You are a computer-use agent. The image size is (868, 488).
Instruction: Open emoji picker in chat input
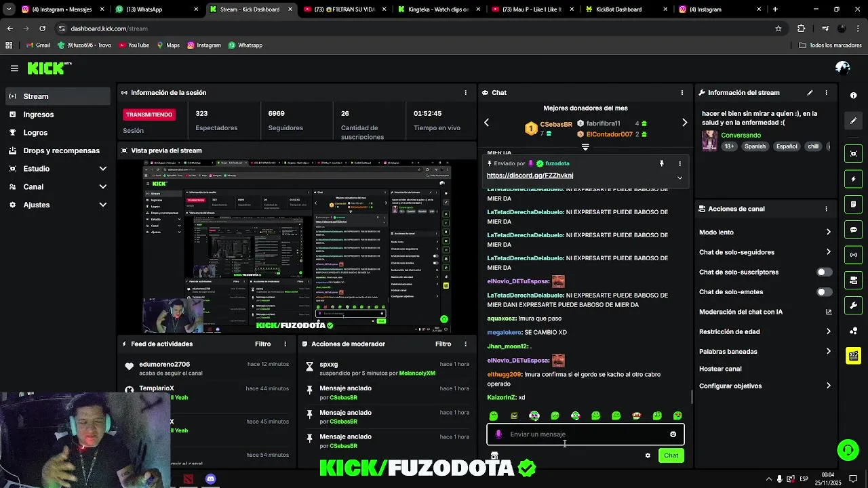tap(673, 434)
